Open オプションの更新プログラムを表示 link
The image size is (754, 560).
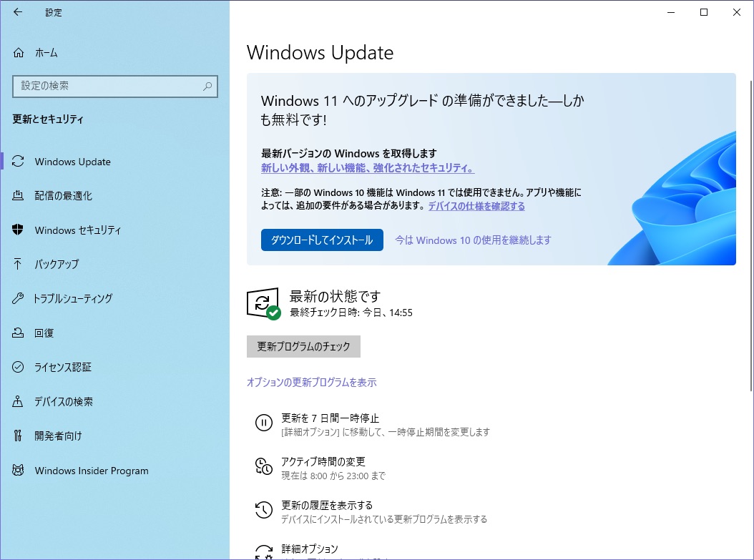(x=312, y=383)
